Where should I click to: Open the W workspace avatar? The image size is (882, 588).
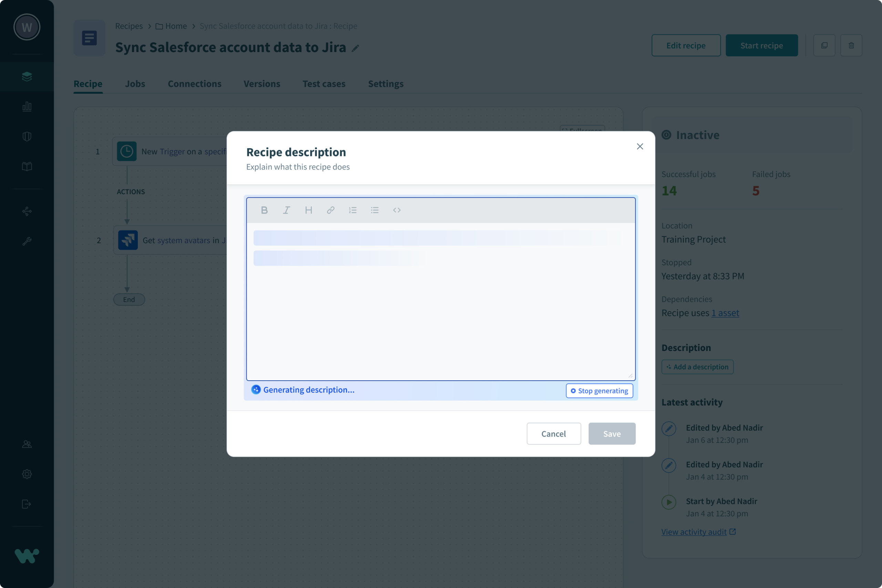27,27
